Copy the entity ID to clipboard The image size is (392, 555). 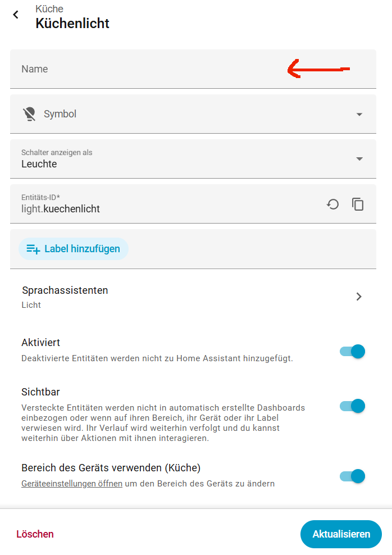(x=358, y=204)
